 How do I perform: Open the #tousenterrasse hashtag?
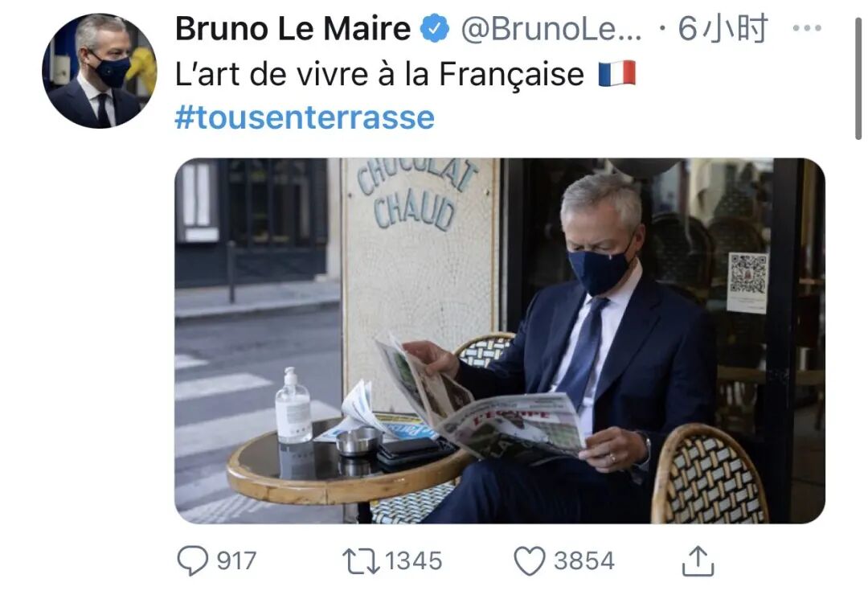305,117
